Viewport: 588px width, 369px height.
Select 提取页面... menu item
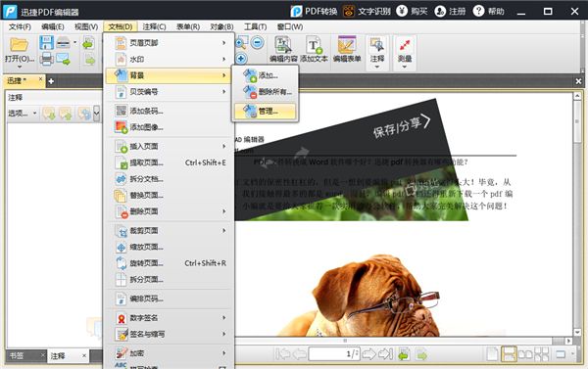point(169,162)
